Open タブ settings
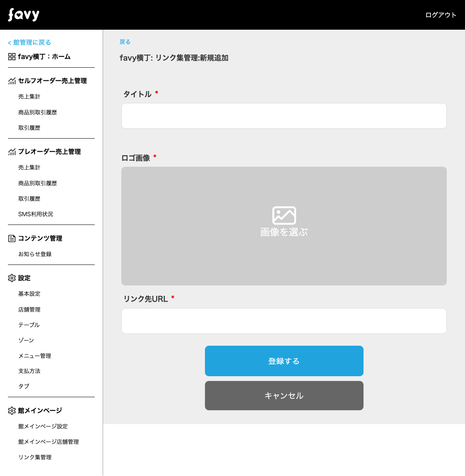Viewport: 465px width, 476px height. (24, 387)
